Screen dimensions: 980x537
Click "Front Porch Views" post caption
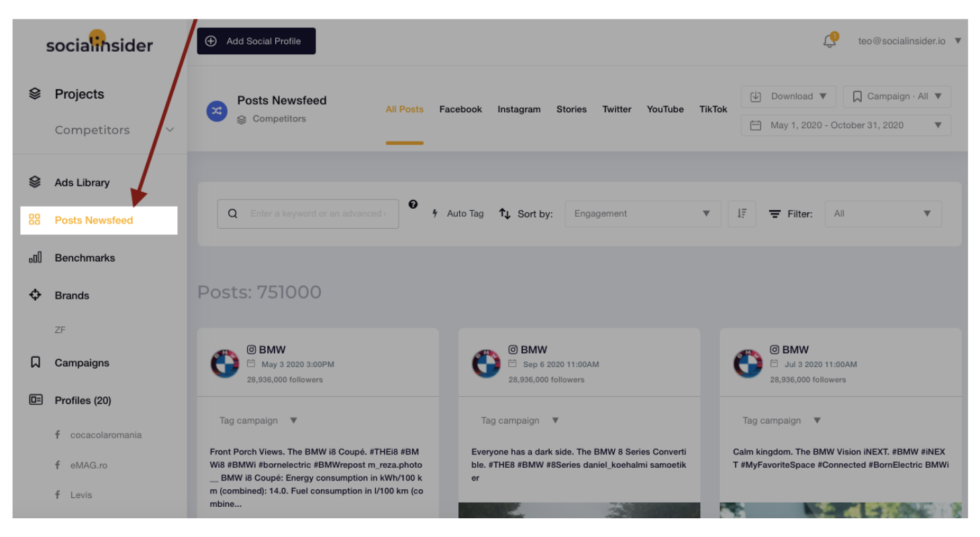316,477
